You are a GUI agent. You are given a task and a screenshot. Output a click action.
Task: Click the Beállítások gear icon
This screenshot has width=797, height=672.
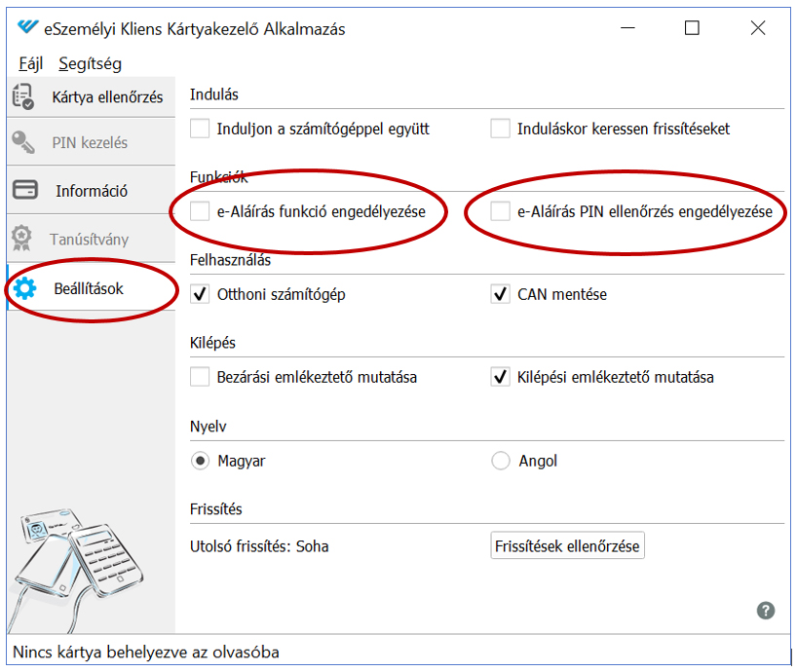tap(24, 288)
